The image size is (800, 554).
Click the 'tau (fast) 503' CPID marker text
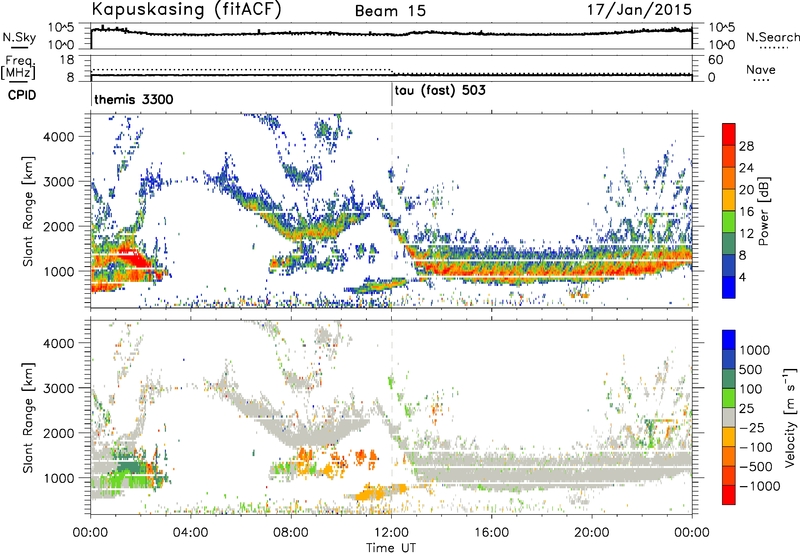point(440,91)
